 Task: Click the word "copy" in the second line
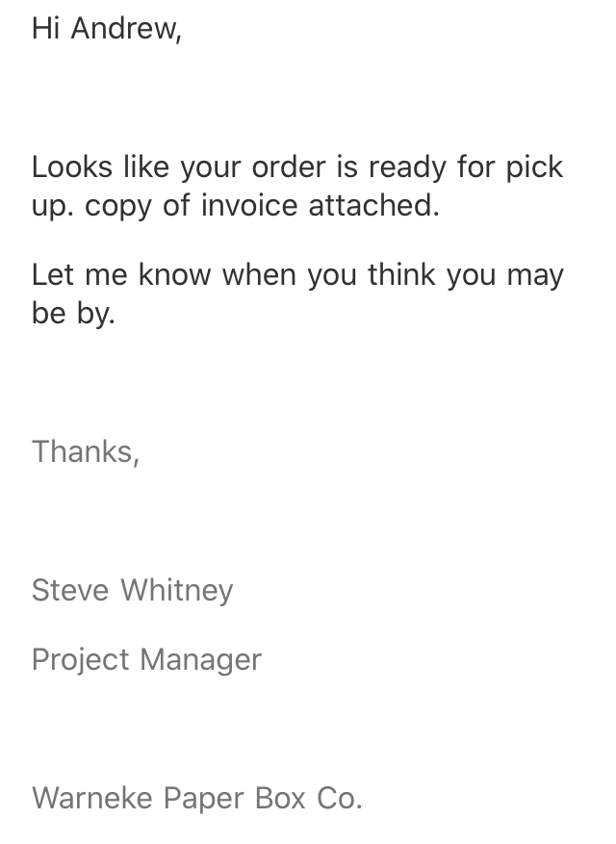pos(118,208)
